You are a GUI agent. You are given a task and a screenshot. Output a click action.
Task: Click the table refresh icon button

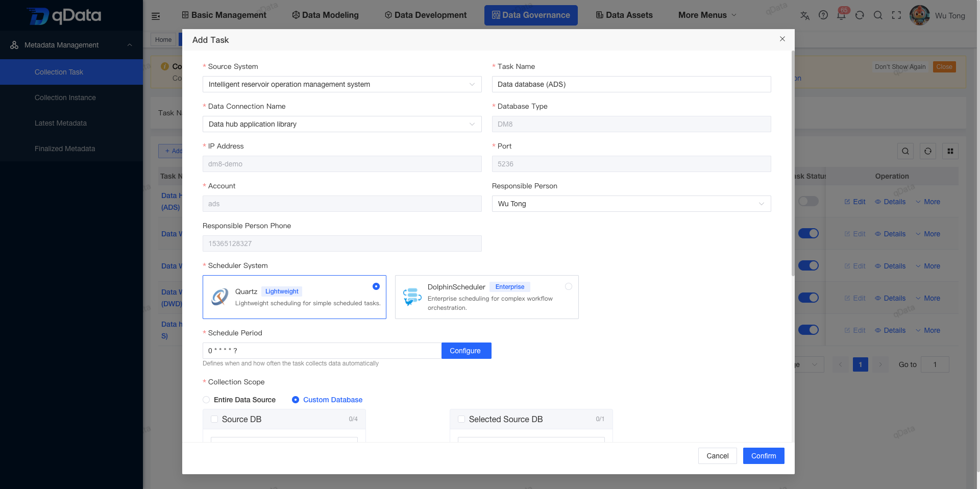[x=928, y=151]
